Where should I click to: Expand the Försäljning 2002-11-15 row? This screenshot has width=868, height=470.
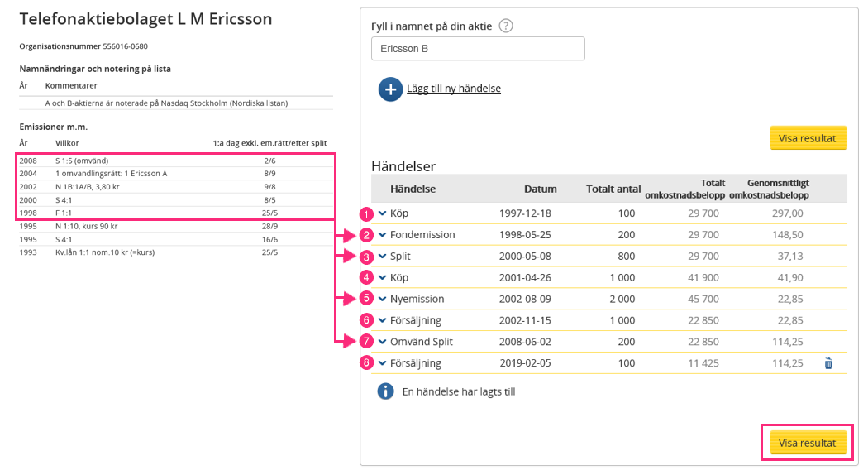coord(383,320)
